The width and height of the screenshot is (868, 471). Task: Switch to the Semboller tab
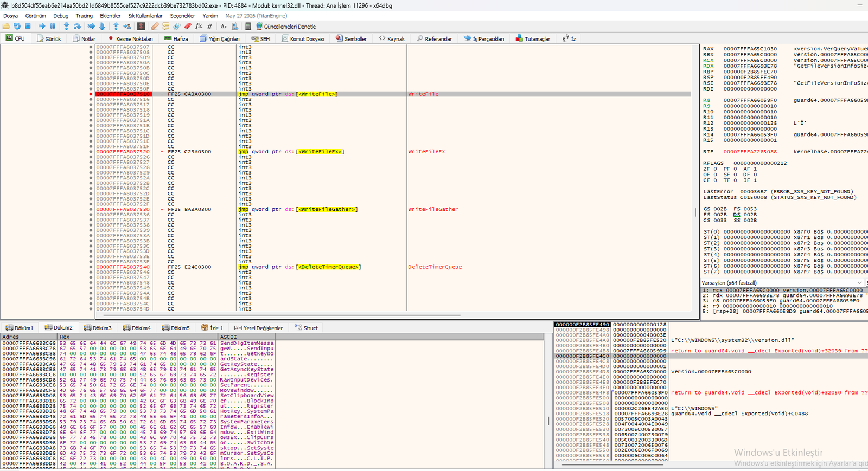pos(351,38)
